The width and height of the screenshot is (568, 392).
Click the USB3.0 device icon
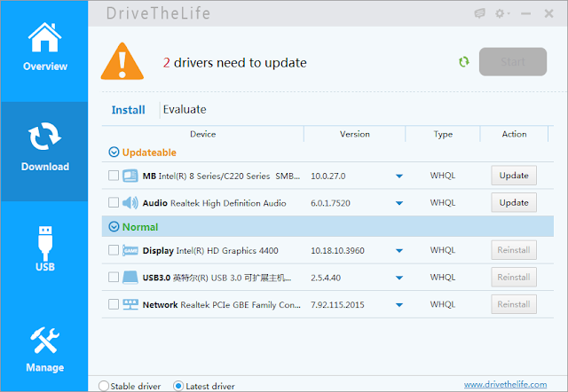point(130,278)
